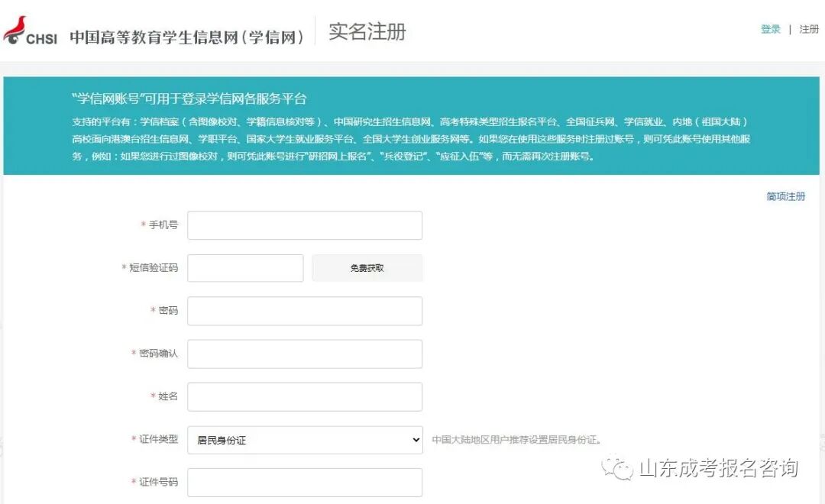
Task: Click the 简项注册 link
Action: click(x=785, y=196)
